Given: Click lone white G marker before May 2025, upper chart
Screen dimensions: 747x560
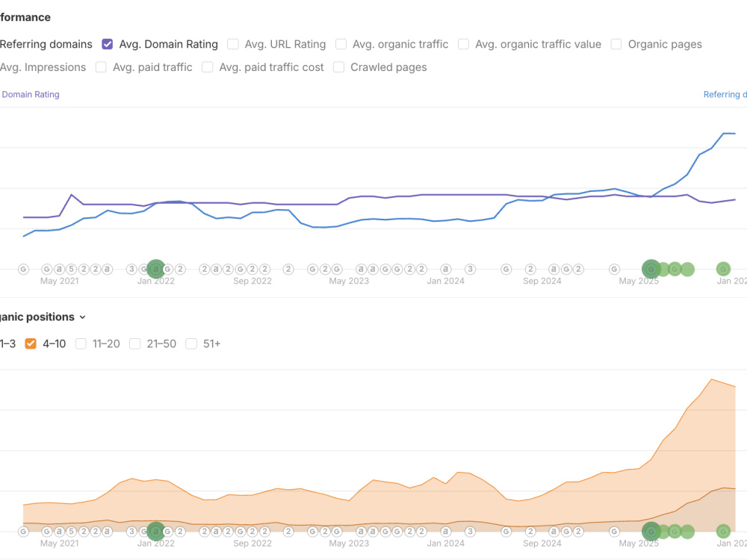Looking at the screenshot, I should pos(615,270).
